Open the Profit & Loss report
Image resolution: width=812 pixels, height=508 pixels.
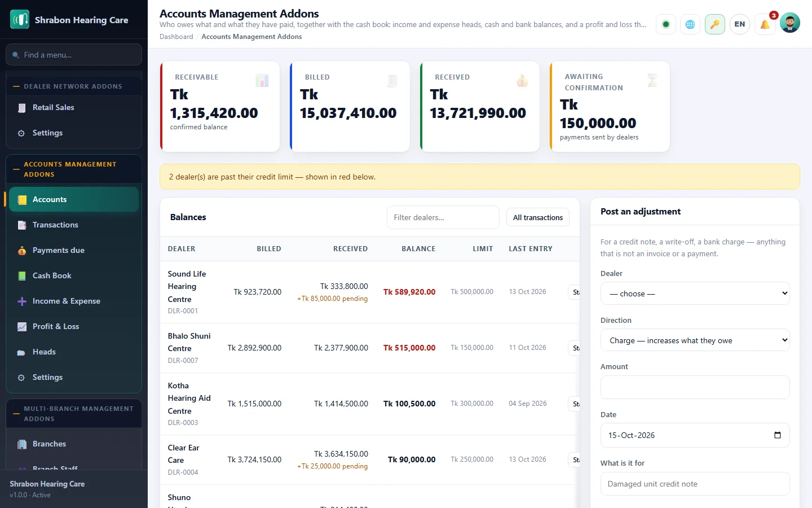[x=74, y=326]
